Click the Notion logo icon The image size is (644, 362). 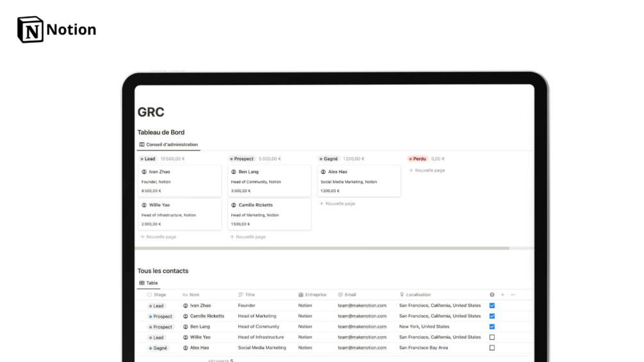[x=30, y=29]
